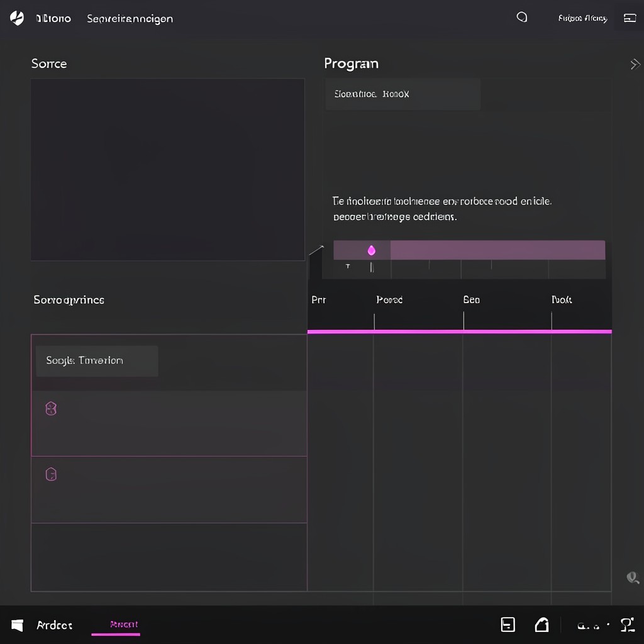Image resolution: width=644 pixels, height=644 pixels.
Task: Select the 'Prr' timeline column header
Action: pyautogui.click(x=319, y=300)
